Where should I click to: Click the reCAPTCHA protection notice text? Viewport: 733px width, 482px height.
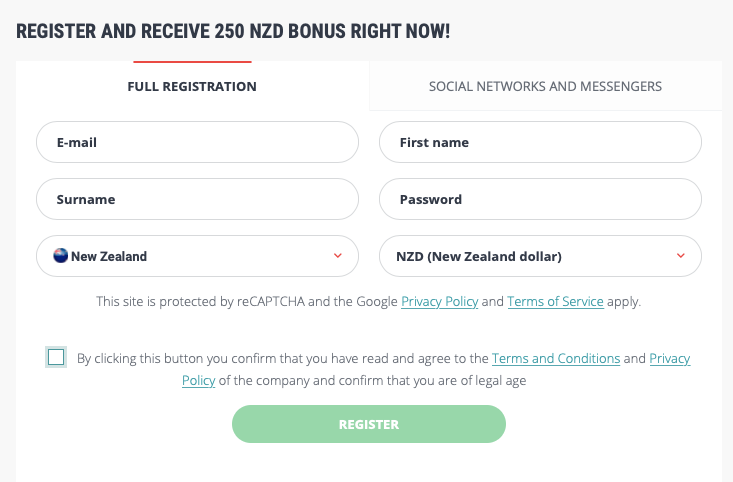[248, 301]
